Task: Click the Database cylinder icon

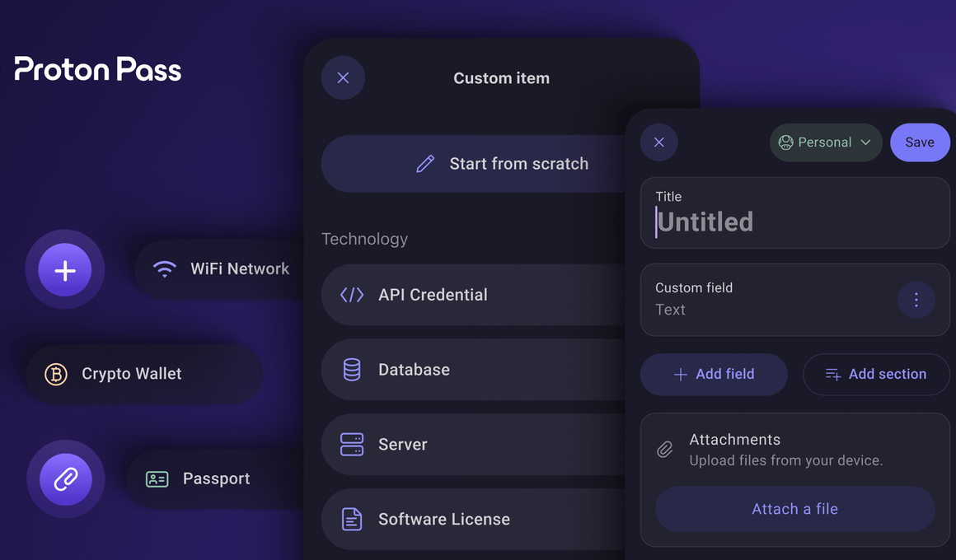Action: tap(352, 370)
